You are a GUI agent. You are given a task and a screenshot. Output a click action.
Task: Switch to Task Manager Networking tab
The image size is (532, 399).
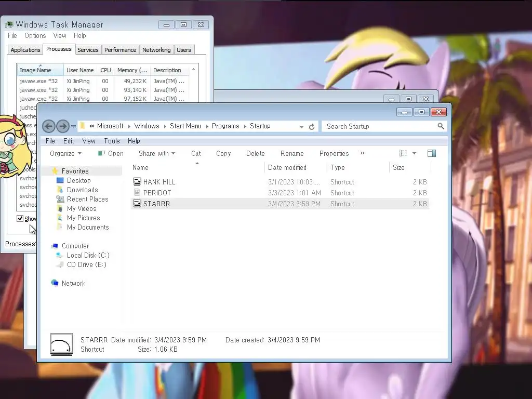(156, 50)
